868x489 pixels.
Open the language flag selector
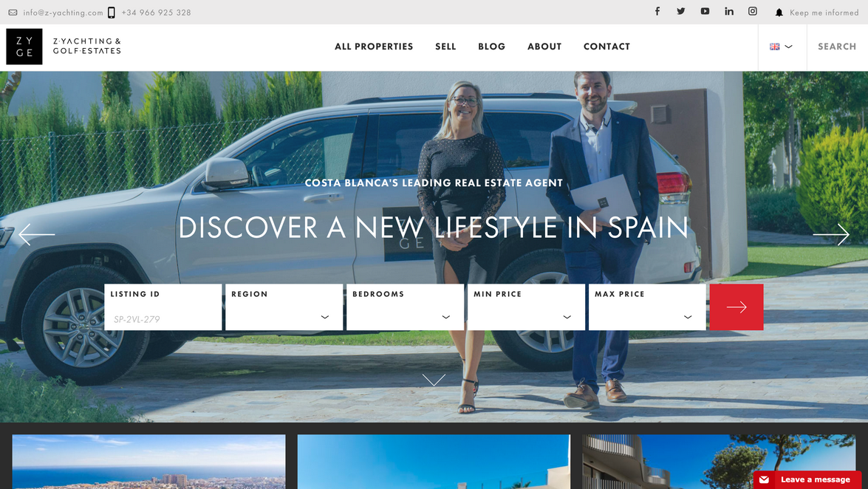[781, 47]
